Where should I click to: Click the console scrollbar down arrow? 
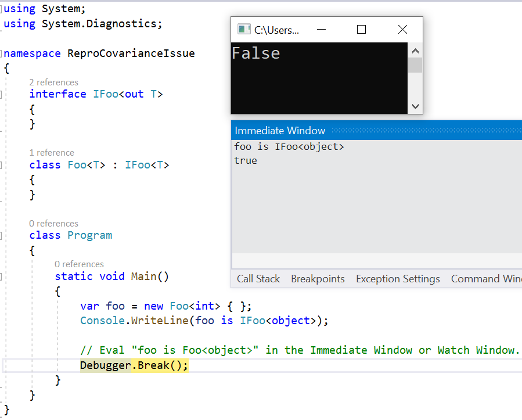coord(415,107)
